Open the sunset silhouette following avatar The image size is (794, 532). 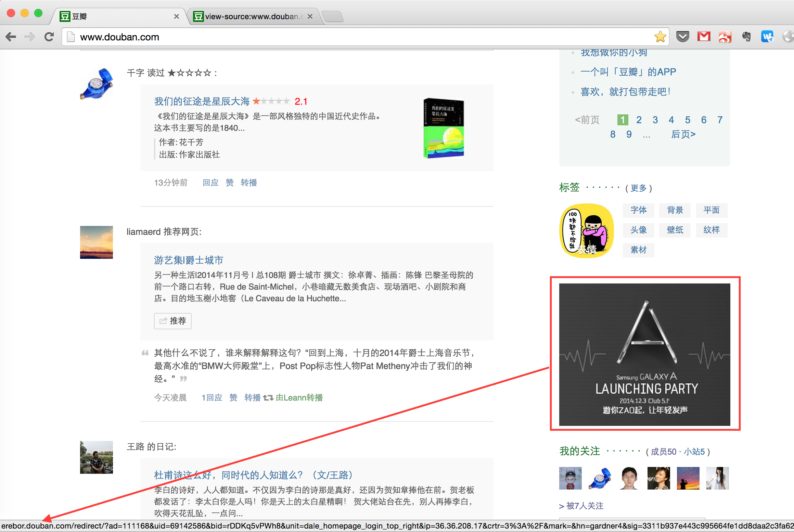click(x=688, y=478)
